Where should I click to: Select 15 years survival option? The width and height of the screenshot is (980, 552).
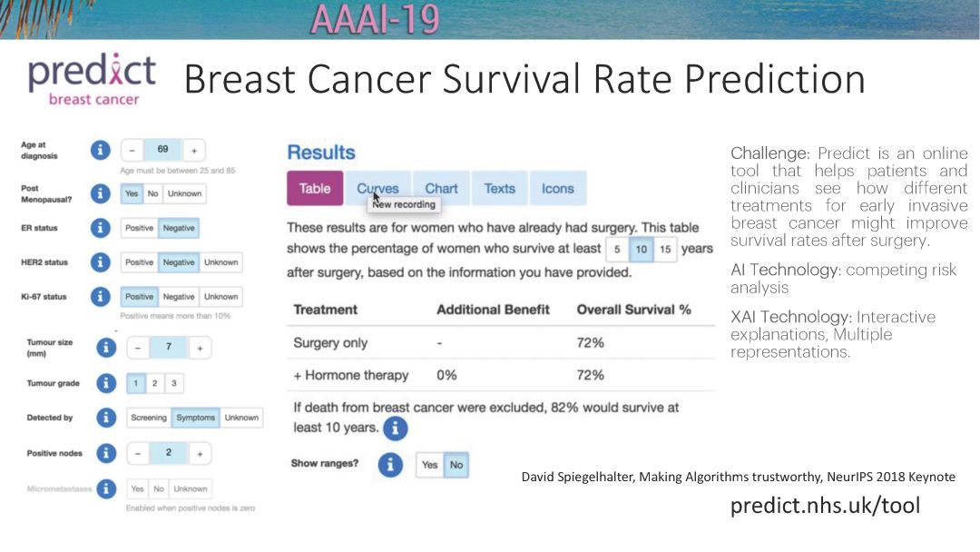[665, 250]
